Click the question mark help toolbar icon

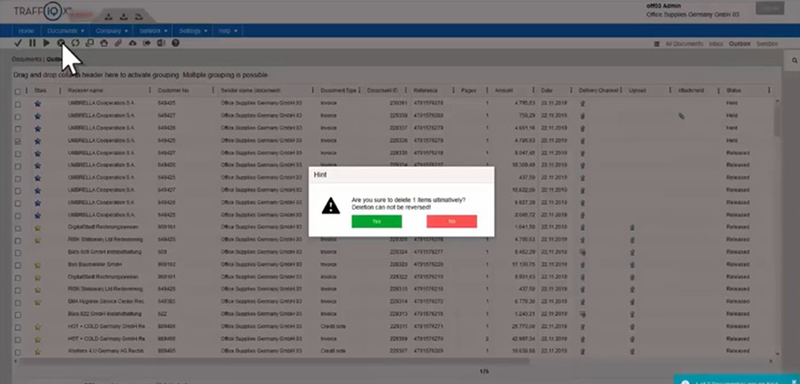pos(176,43)
